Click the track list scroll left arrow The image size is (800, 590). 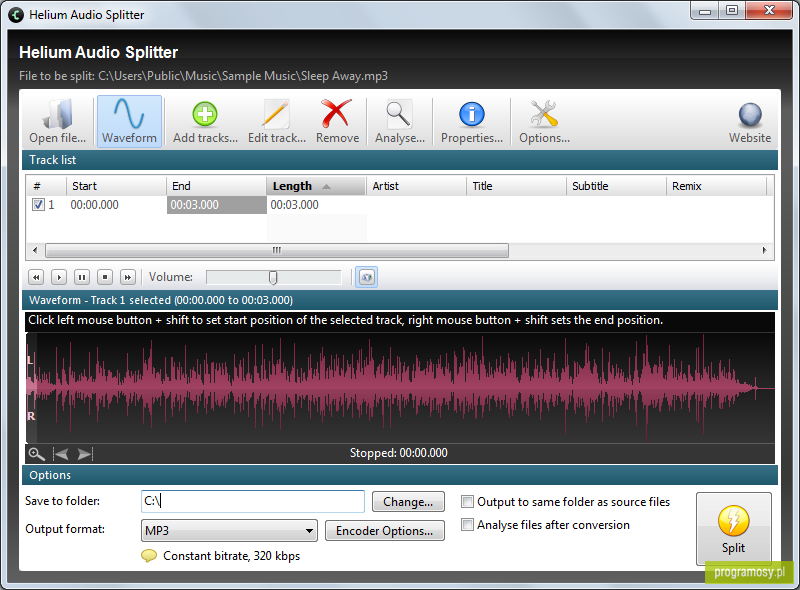pyautogui.click(x=35, y=251)
